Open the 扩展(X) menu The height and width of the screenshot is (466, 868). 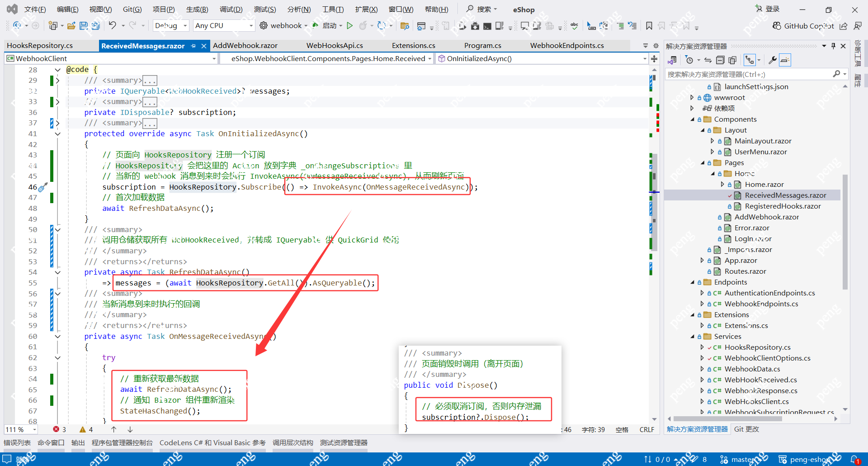(x=366, y=10)
